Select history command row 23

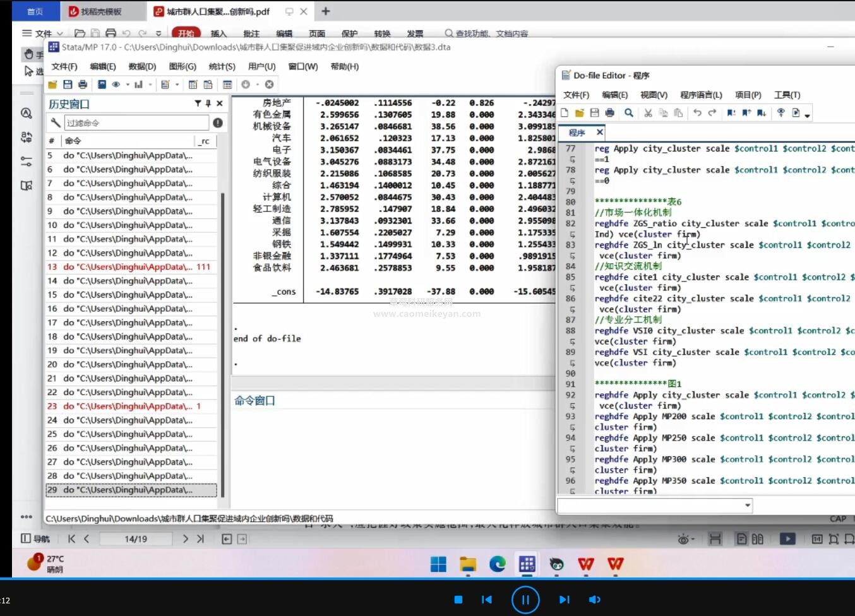click(131, 406)
